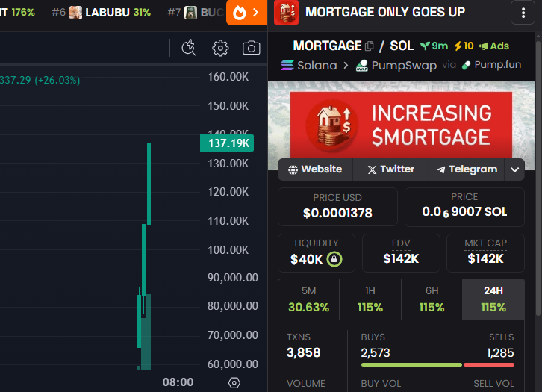Click the PRICE SOL value box
This screenshot has height=392, width=542.
point(464,207)
